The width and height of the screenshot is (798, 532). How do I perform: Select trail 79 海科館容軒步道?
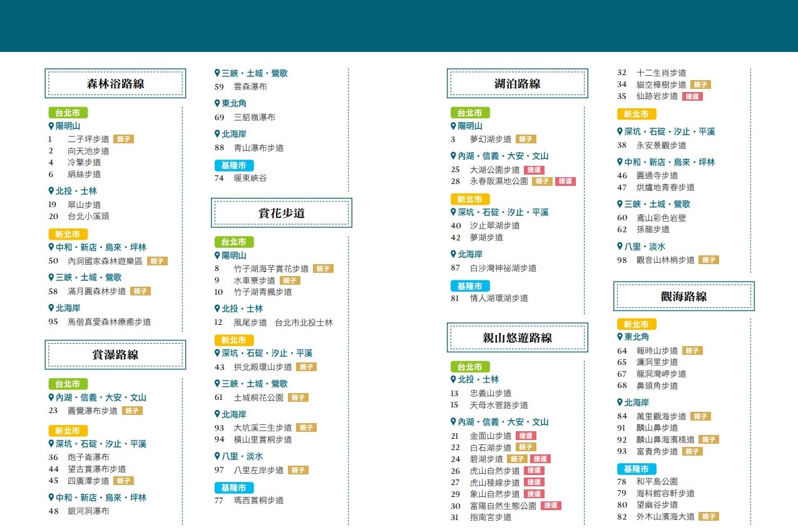[656, 493]
